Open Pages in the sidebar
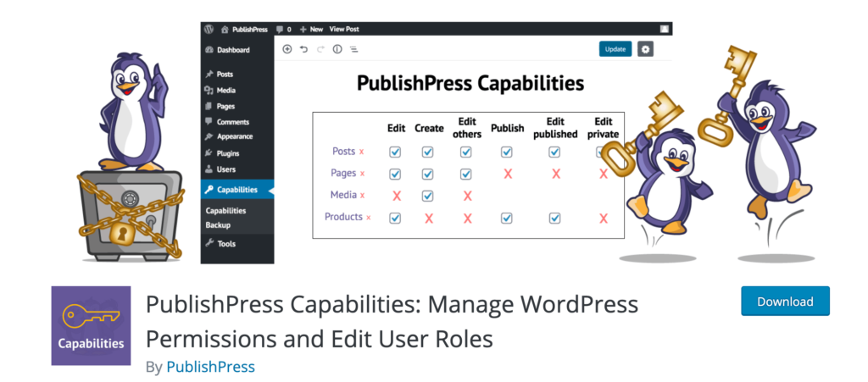Viewport: 868px width, 382px height. tap(237, 106)
